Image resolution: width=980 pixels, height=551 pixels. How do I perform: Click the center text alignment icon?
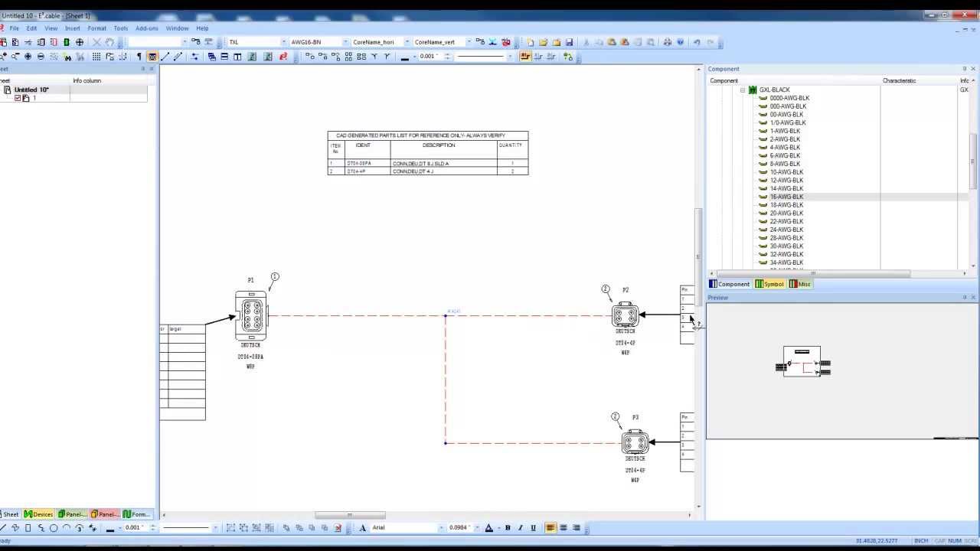(x=563, y=527)
